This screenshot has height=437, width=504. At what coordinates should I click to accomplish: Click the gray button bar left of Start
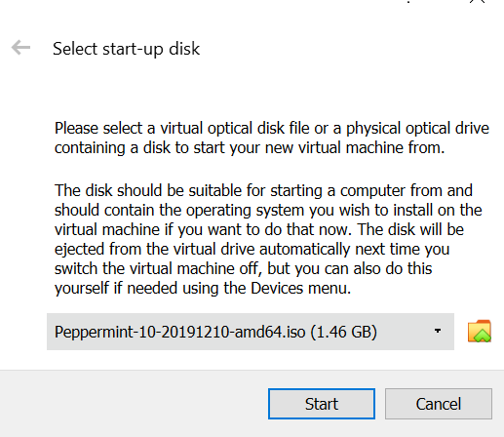click(x=134, y=404)
